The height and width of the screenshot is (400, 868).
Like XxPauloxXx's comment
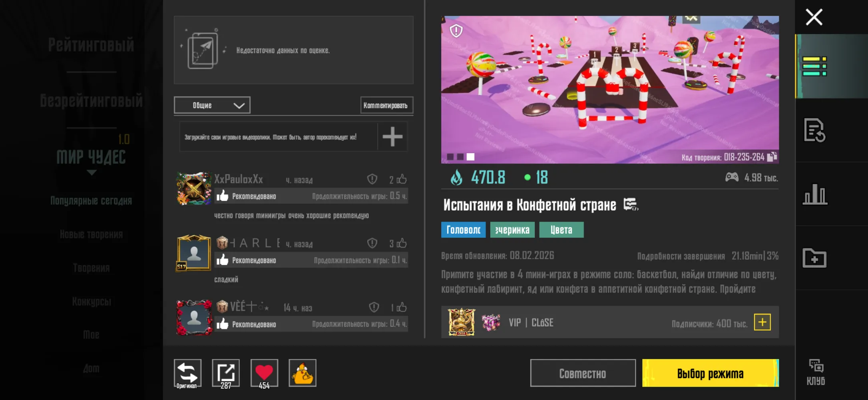point(402,179)
